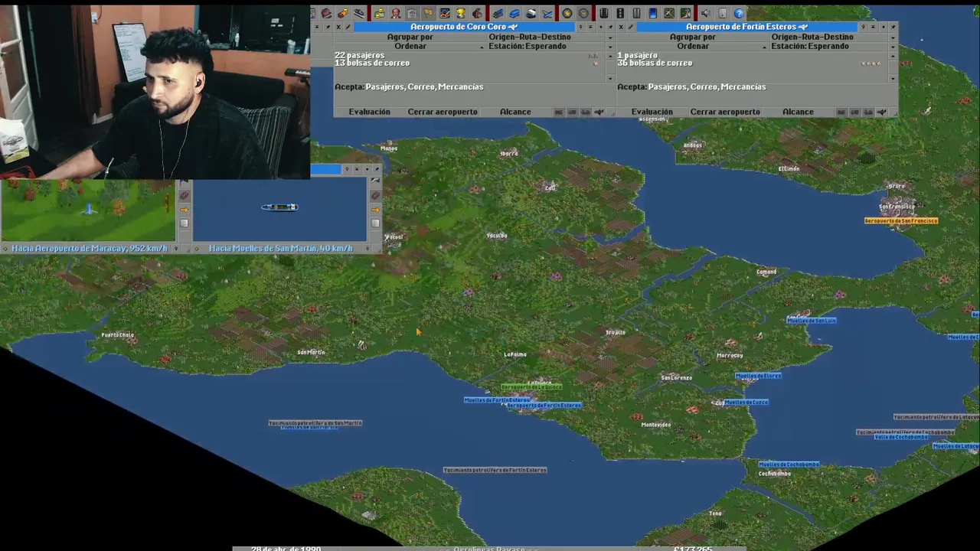Image resolution: width=980 pixels, height=551 pixels.
Task: Open Estación: Esperando dropdown in Coro Coro
Action: click(551, 46)
